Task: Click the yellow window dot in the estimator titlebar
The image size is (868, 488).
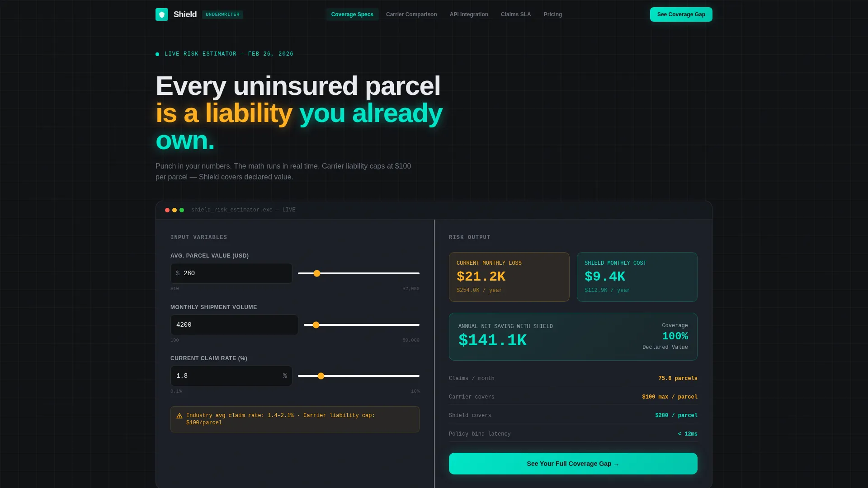Action: point(175,210)
